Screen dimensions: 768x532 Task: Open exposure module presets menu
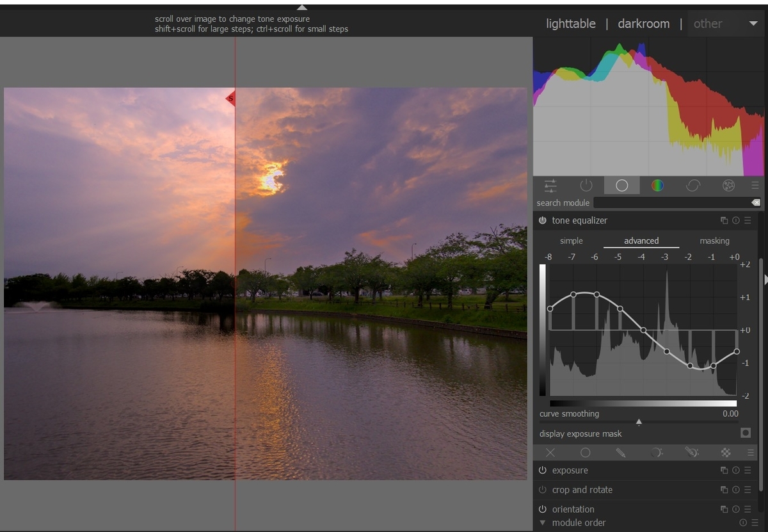tap(748, 471)
